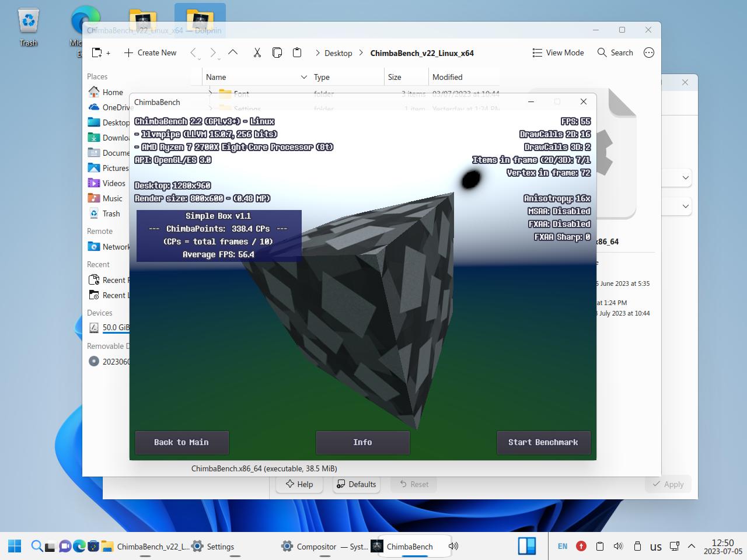Image resolution: width=747 pixels, height=560 pixels.
Task: Open Network under Remote places
Action: point(108,247)
